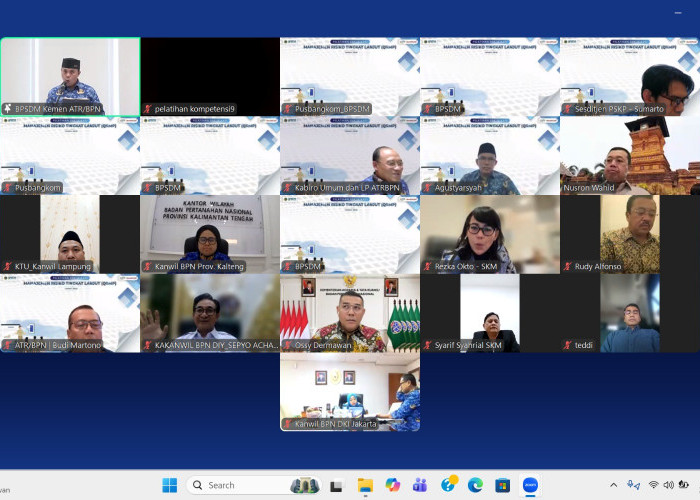This screenshot has width=700, height=500.
Task: Select the Rezka Okto - SKM participant video
Action: 490,233
